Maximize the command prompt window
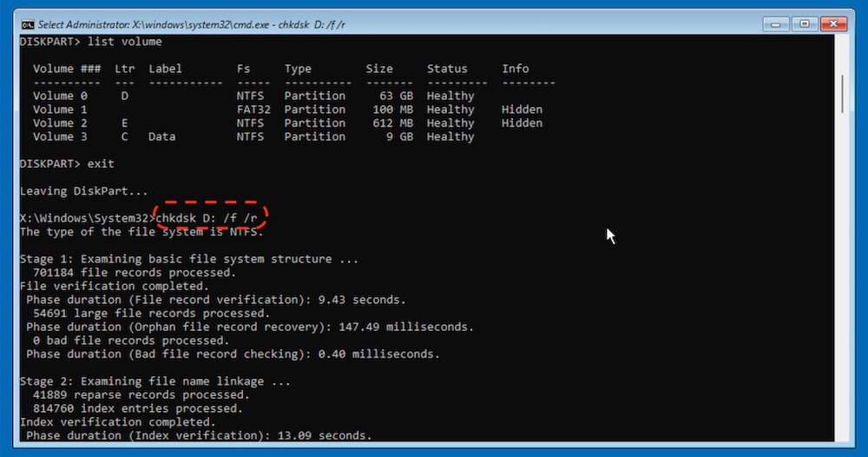The image size is (868, 457). tap(804, 23)
